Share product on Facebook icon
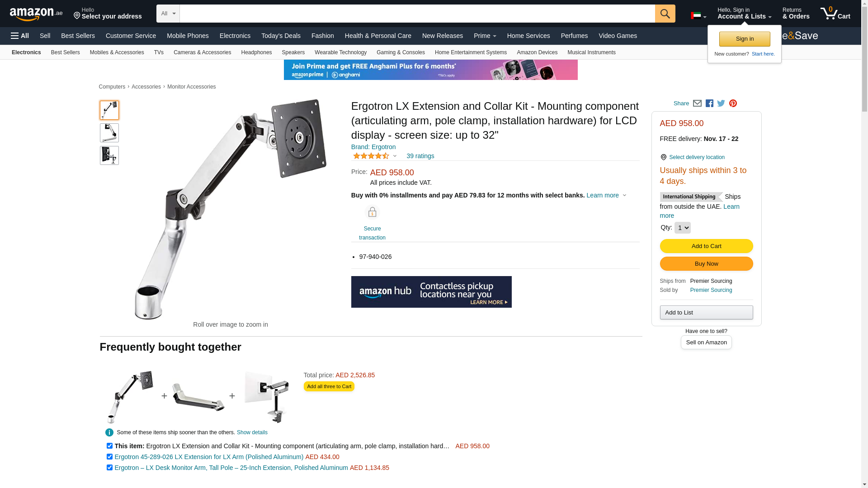Viewport: 868px width, 488px height. point(709,103)
